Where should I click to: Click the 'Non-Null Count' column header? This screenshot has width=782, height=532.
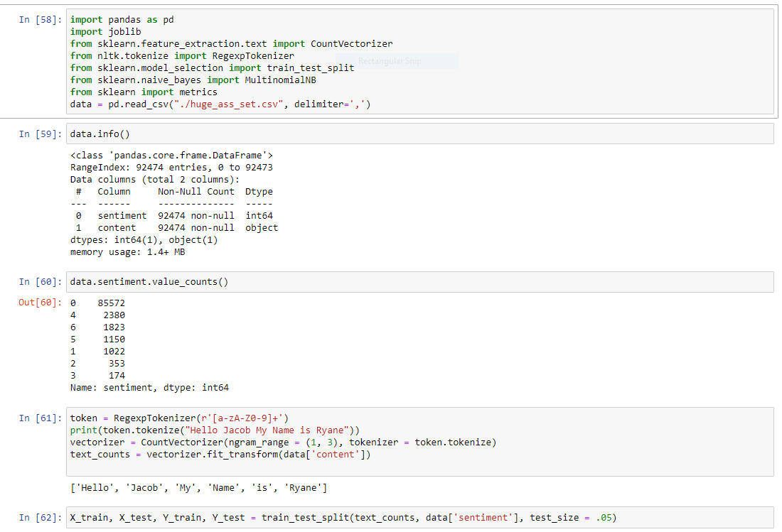[196, 192]
